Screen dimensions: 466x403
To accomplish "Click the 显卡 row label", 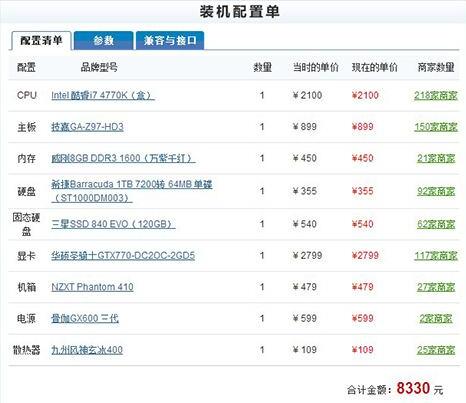I will tap(27, 256).
